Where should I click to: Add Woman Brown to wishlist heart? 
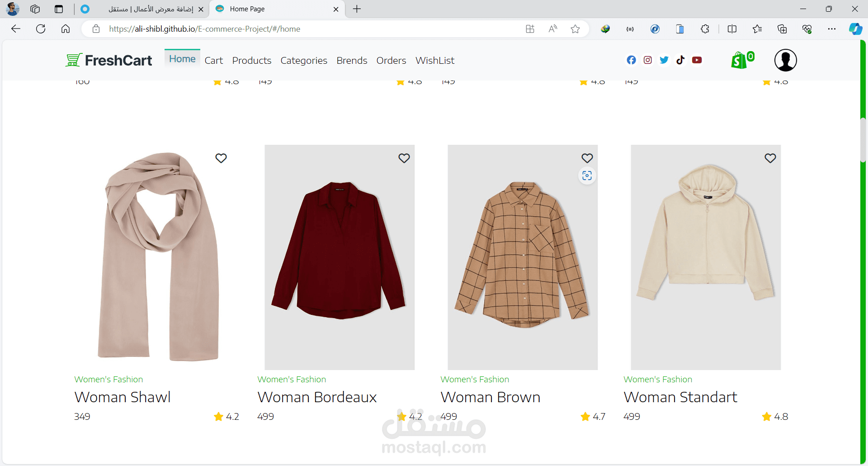tap(587, 158)
